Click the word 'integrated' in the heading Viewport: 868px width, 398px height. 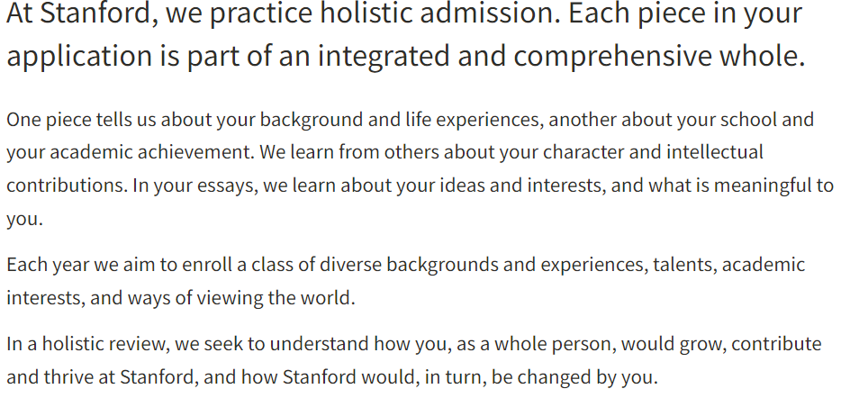pos(383,56)
